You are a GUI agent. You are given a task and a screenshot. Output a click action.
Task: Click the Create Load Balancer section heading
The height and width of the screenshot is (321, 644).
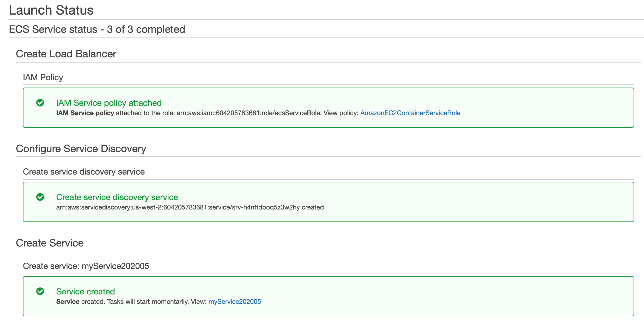click(66, 54)
